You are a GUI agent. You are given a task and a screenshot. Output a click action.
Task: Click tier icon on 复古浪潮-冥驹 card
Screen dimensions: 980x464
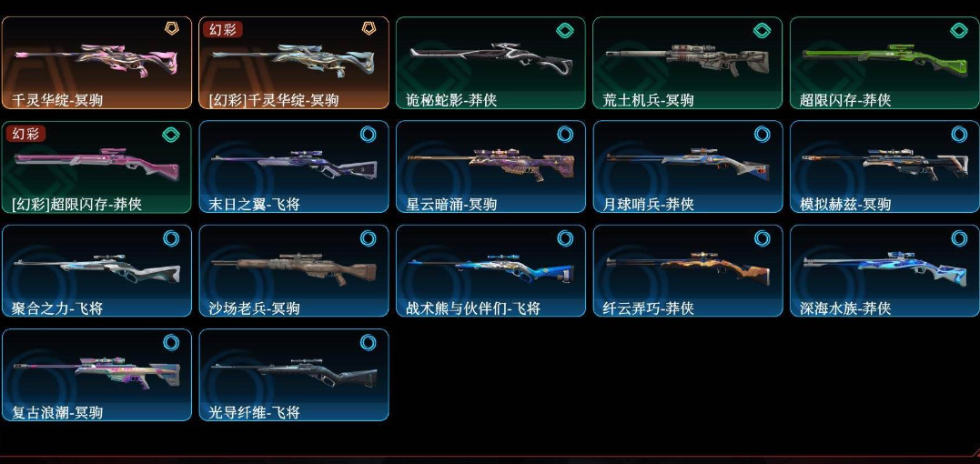[171, 342]
